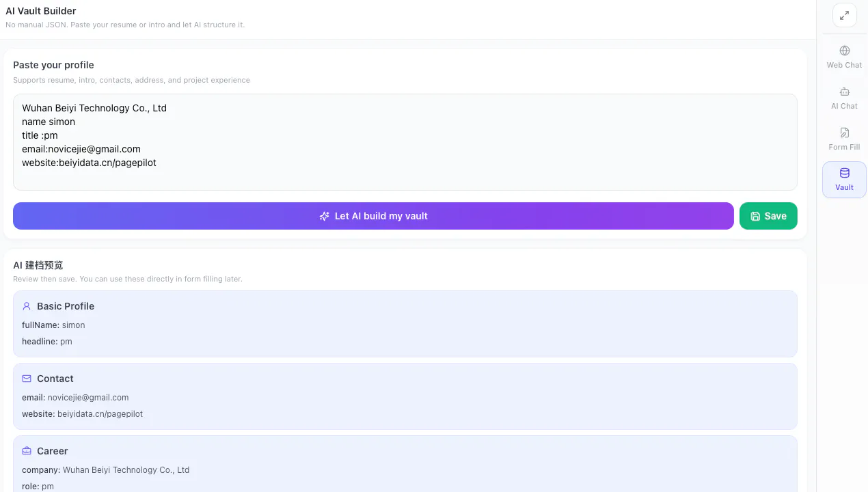Click the AI Vault Builder title

pos(41,11)
